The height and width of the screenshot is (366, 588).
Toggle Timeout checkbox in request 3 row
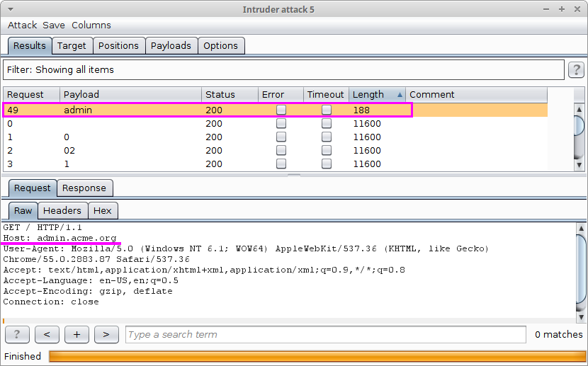coord(327,164)
